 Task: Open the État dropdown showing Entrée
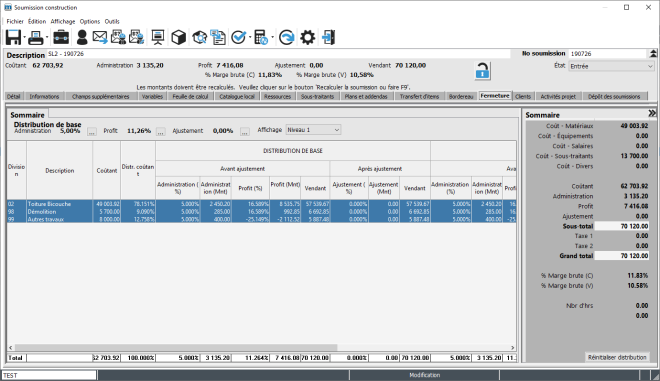click(x=611, y=66)
